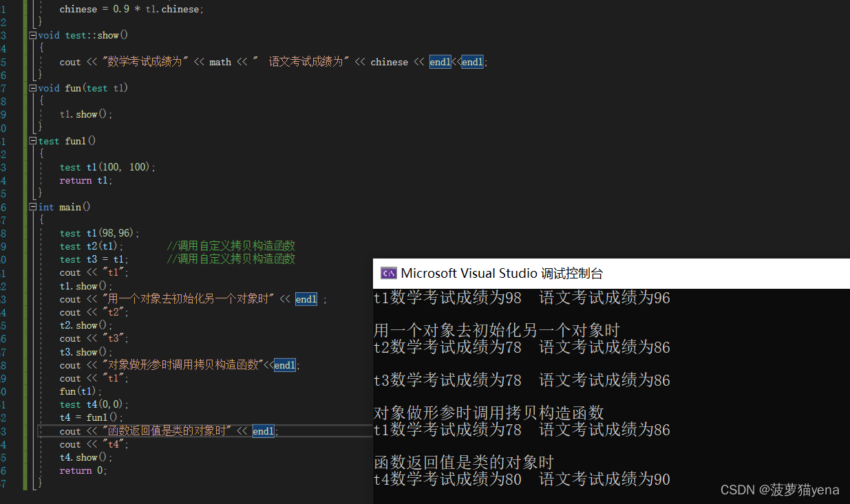Viewport: 850px width, 504px height.
Task: Click the console icon in the debug console title bar
Action: click(x=388, y=273)
